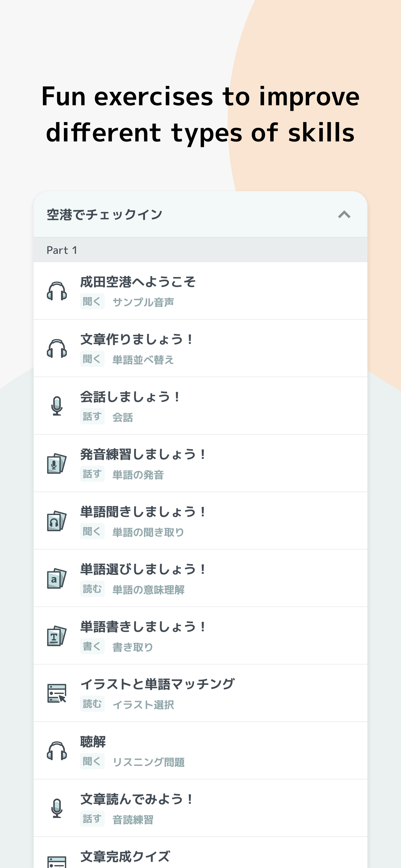The image size is (401, 868).
Task: Tap microphone icon beside 会話しましょう
Action: 57,406
